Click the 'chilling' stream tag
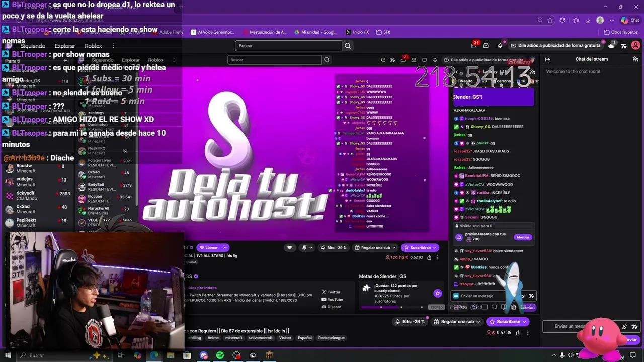Screen dimensions: 644x362 click(194, 338)
